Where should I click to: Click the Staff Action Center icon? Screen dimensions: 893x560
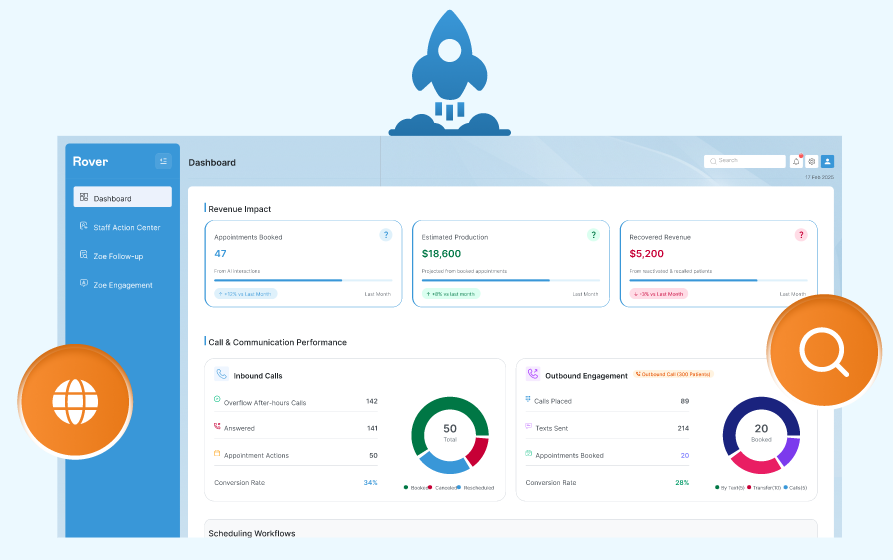pos(84,226)
